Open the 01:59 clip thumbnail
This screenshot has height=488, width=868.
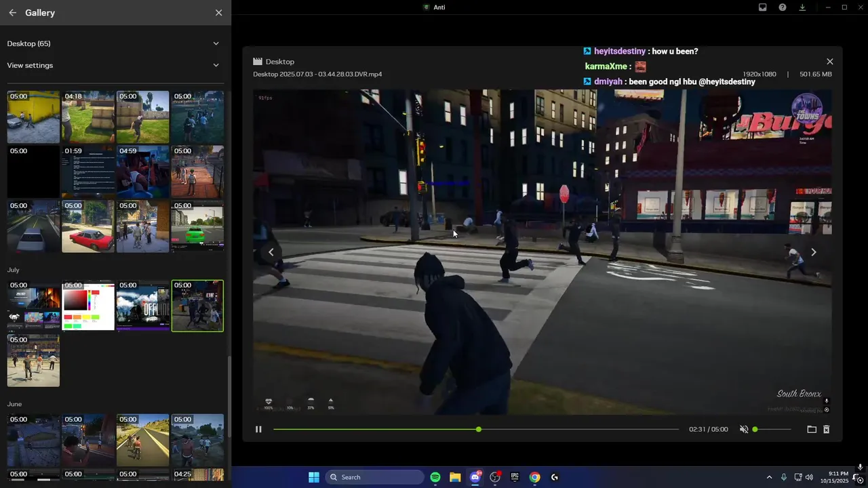[x=88, y=171]
